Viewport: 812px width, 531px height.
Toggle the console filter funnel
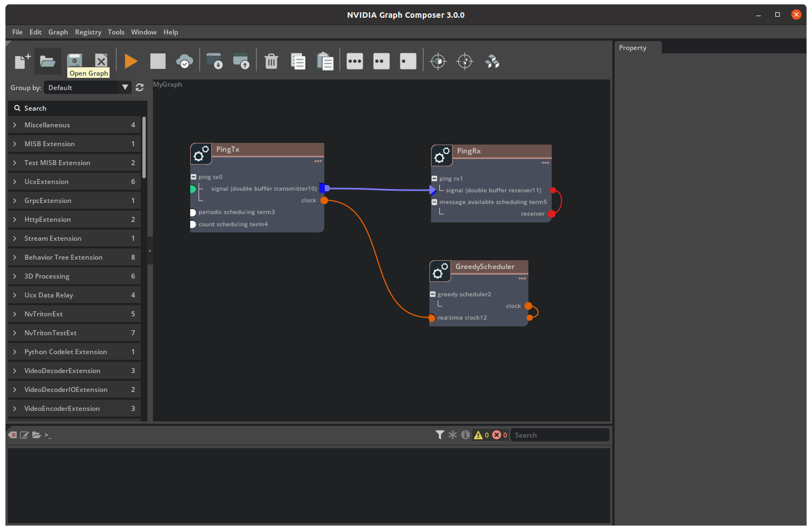coord(440,435)
